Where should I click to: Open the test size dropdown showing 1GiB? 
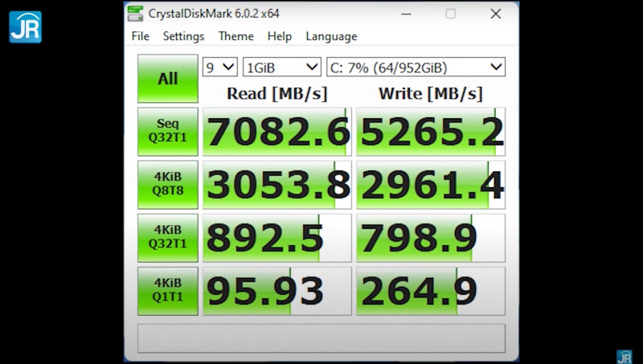282,67
